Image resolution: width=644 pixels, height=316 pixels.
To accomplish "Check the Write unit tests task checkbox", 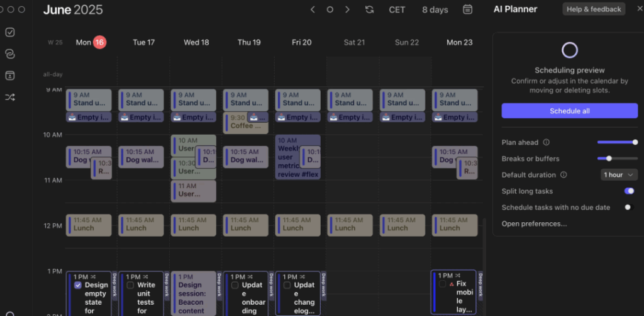I will pyautogui.click(x=130, y=285).
